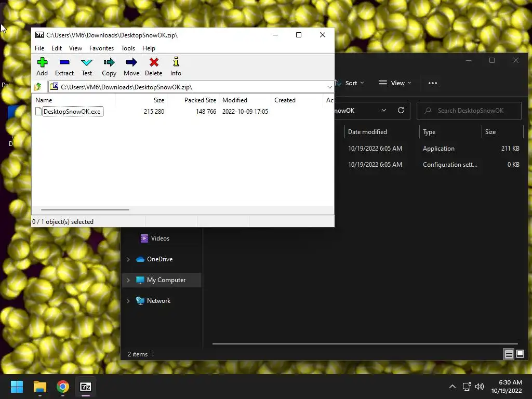Image resolution: width=532 pixels, height=399 pixels.
Task: Select Videos in navigation pane
Action: pyautogui.click(x=160, y=238)
